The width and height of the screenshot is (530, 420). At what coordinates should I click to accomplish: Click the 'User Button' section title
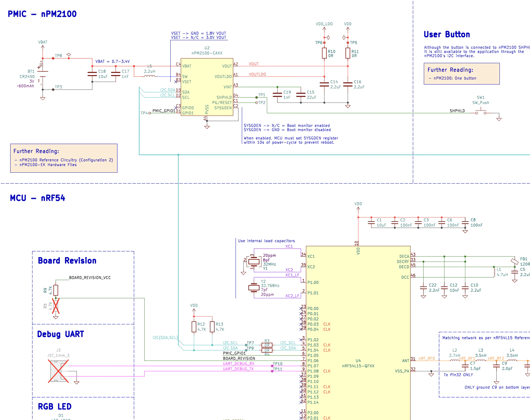coord(447,34)
